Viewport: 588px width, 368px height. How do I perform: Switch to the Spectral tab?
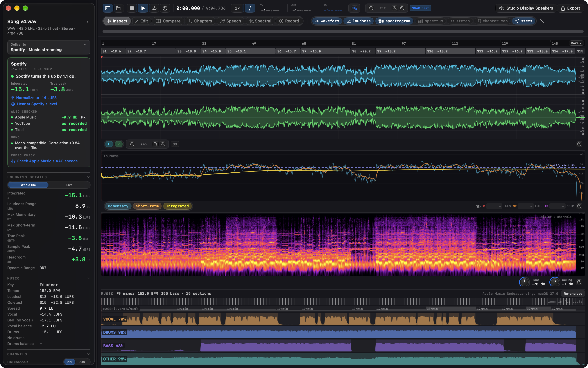pos(260,21)
